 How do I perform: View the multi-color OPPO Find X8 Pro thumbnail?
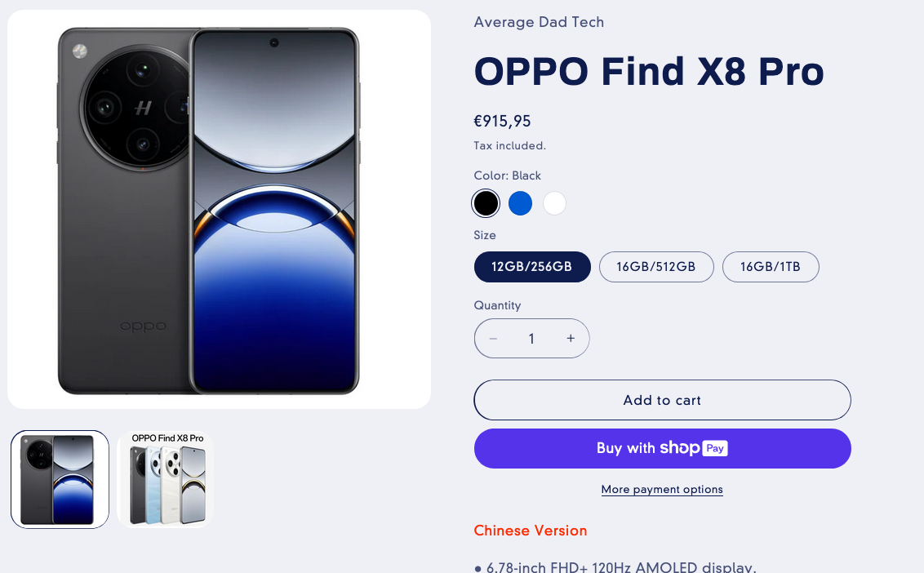[x=166, y=479]
